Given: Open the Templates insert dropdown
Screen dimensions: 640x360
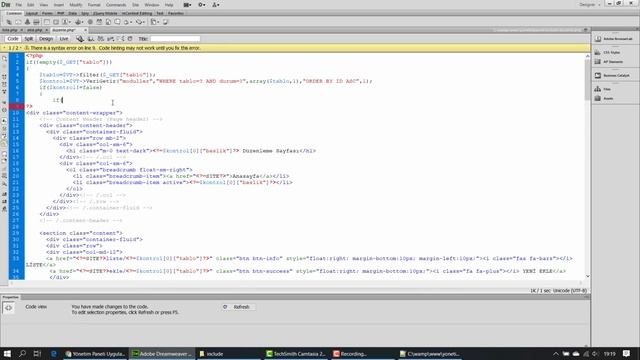Looking at the screenshot, I should [x=155, y=22].
